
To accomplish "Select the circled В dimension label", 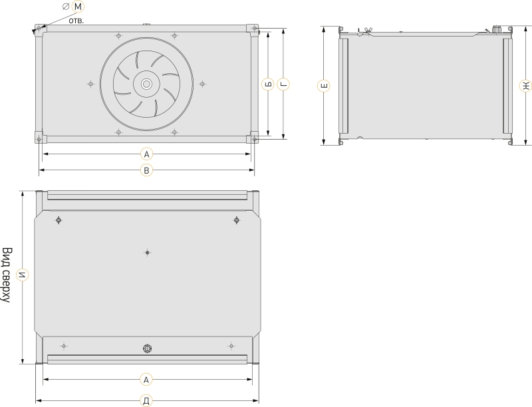I will [146, 170].
